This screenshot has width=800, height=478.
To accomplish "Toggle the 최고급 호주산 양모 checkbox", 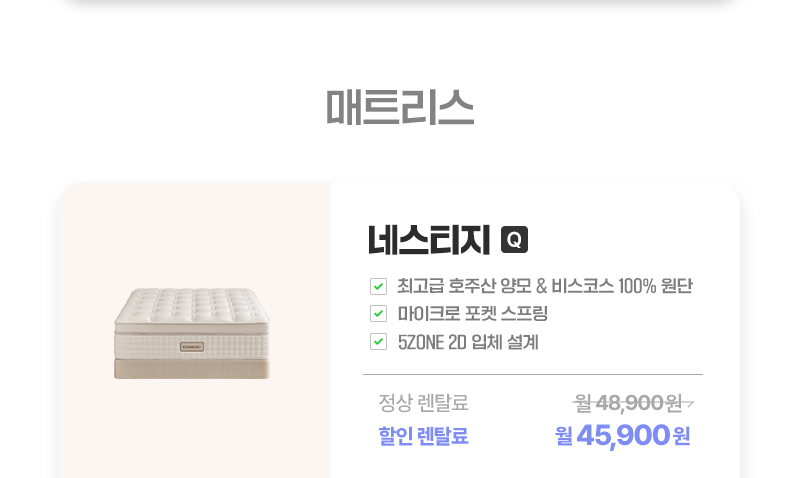I will coord(378,286).
